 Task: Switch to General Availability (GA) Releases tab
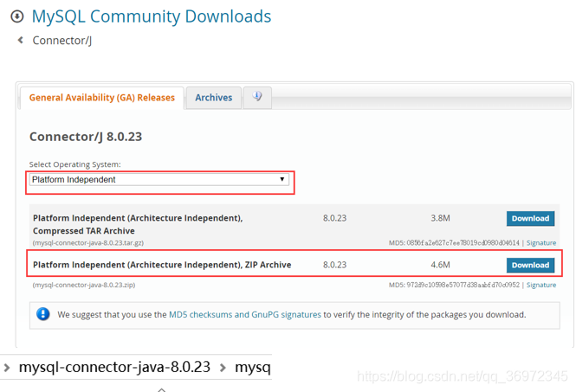pos(101,98)
